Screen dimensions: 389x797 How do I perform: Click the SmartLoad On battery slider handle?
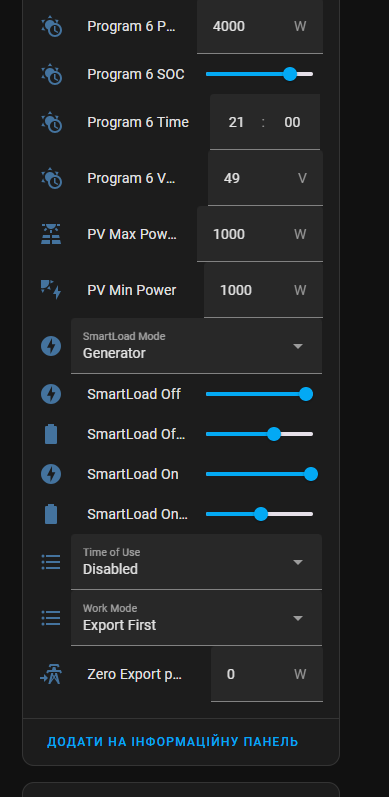pos(261,514)
